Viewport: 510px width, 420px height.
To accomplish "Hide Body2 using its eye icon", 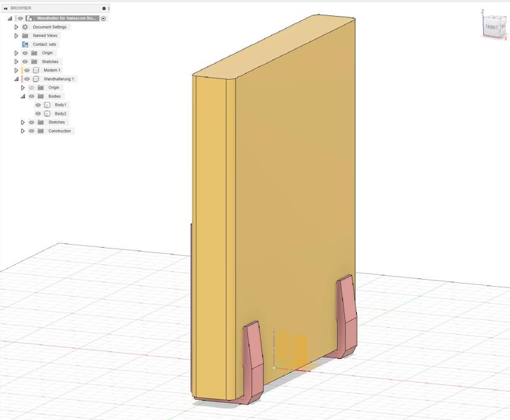I will coord(38,114).
